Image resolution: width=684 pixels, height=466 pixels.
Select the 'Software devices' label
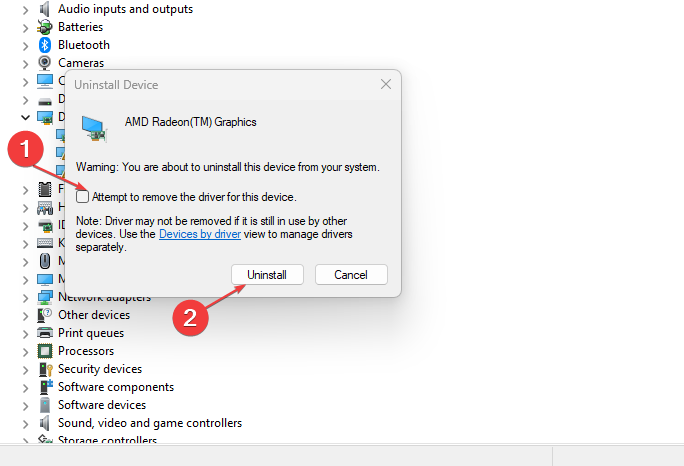102,405
